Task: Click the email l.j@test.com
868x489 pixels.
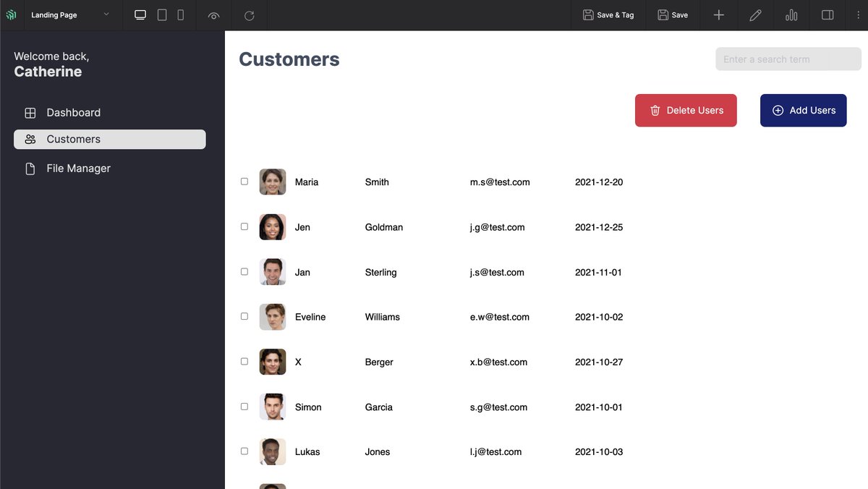Action: 495,452
